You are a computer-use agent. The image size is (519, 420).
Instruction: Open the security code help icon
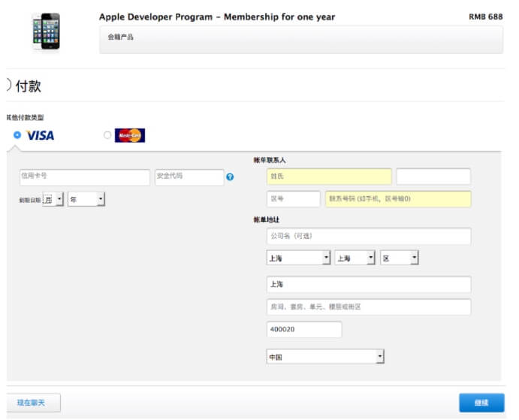[230, 177]
